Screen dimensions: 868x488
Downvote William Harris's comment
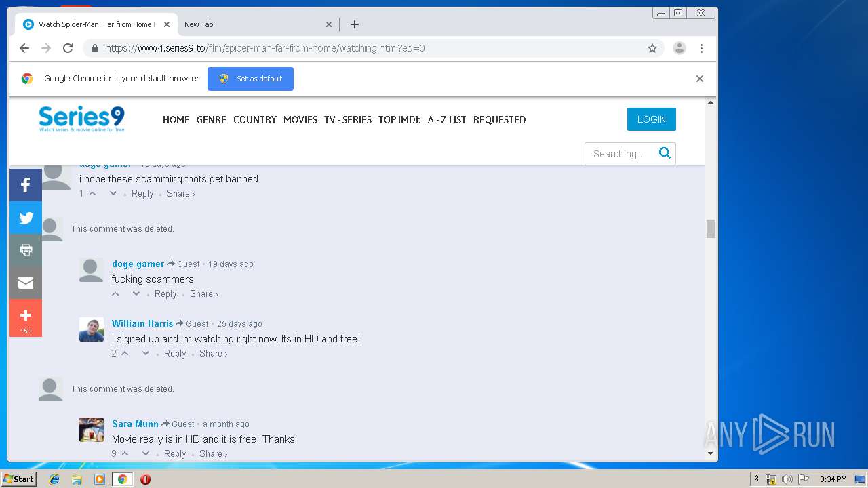146,354
